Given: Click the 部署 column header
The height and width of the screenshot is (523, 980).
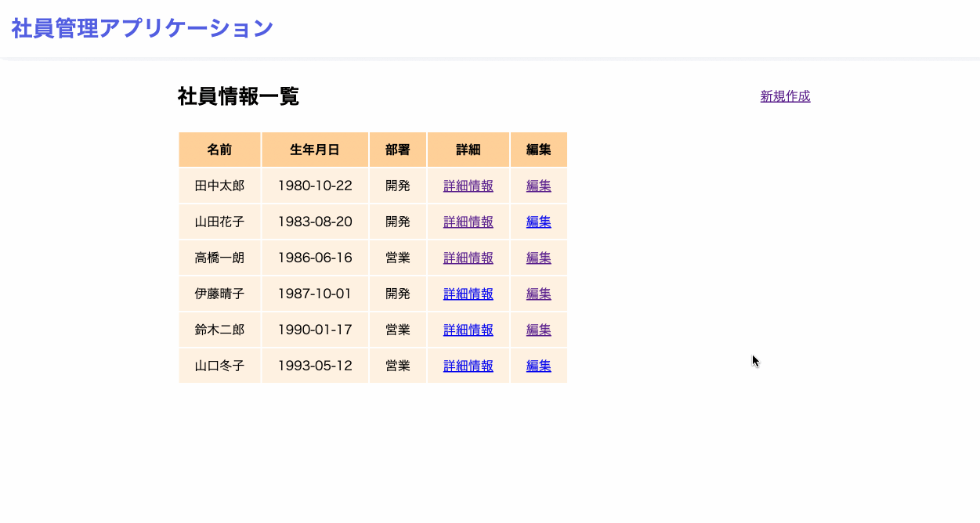Looking at the screenshot, I should [x=397, y=150].
